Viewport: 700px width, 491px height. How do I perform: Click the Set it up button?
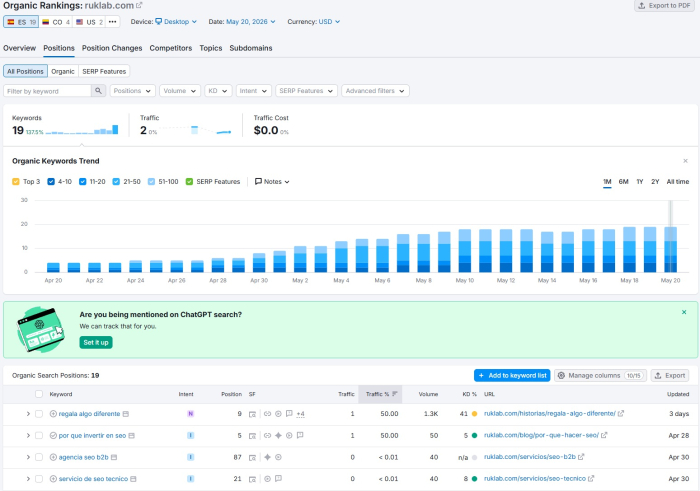coord(96,342)
